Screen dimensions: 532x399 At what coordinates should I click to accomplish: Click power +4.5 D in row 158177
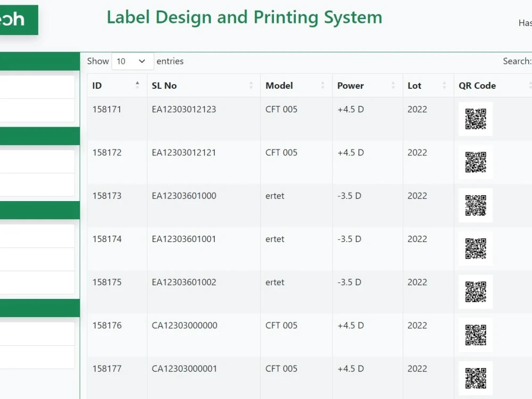pyautogui.click(x=351, y=369)
